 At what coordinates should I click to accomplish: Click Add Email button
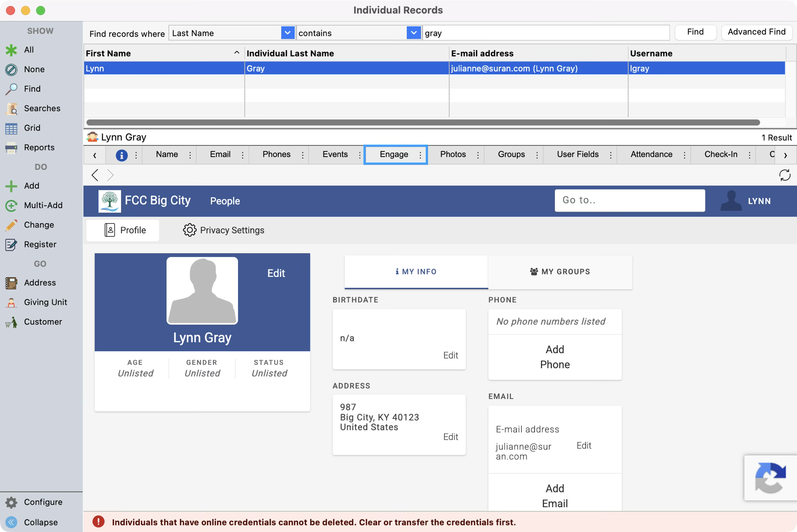click(x=555, y=496)
